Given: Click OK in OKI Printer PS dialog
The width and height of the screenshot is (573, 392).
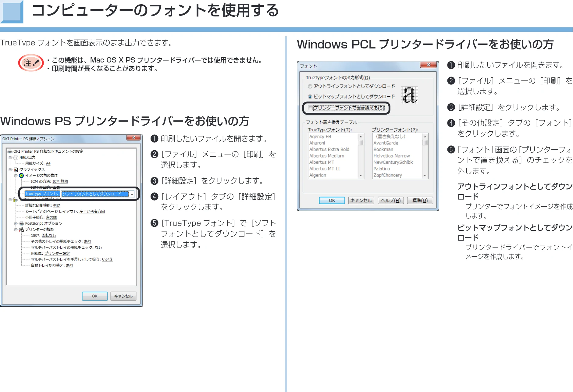Looking at the screenshot, I should (x=95, y=296).
